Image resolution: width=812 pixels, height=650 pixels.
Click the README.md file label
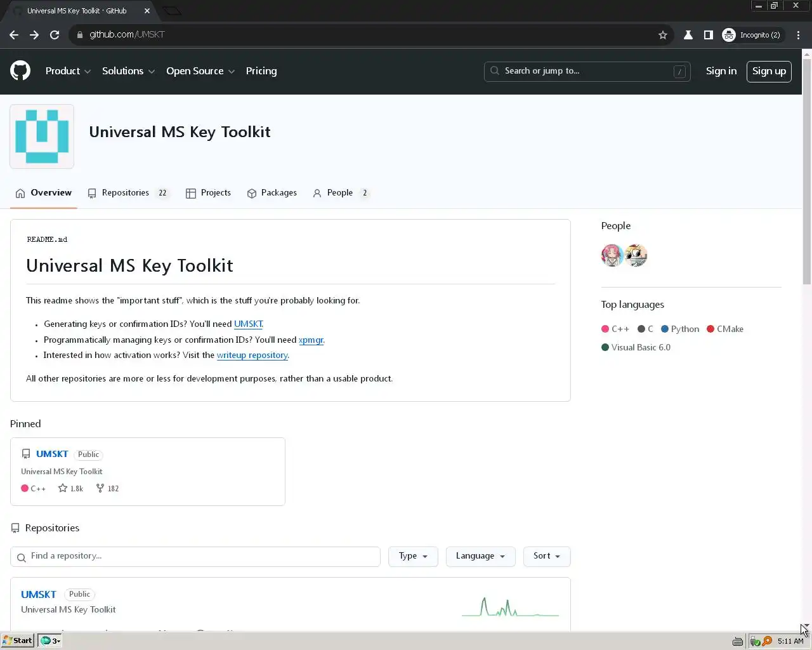(47, 239)
